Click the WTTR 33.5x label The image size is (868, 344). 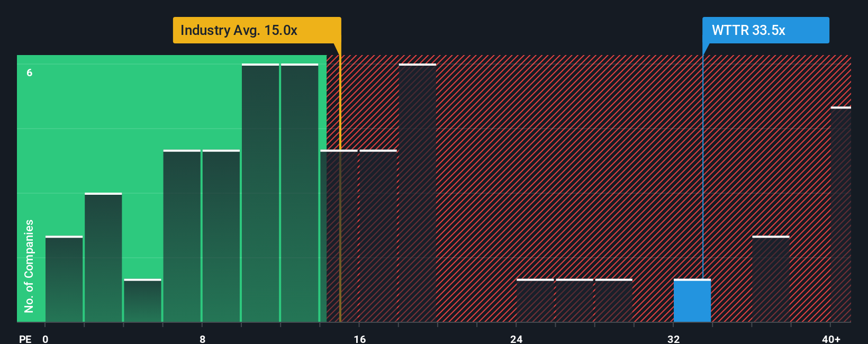(x=765, y=30)
